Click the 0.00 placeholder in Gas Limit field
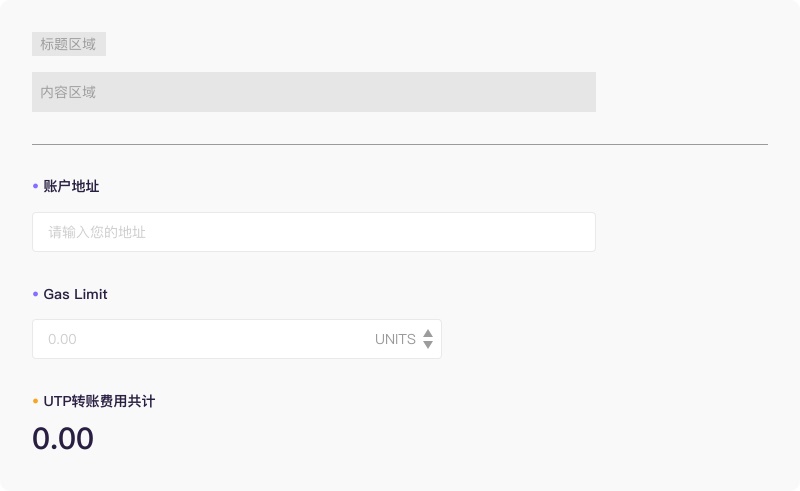Image resolution: width=800 pixels, height=491 pixels. [x=62, y=339]
